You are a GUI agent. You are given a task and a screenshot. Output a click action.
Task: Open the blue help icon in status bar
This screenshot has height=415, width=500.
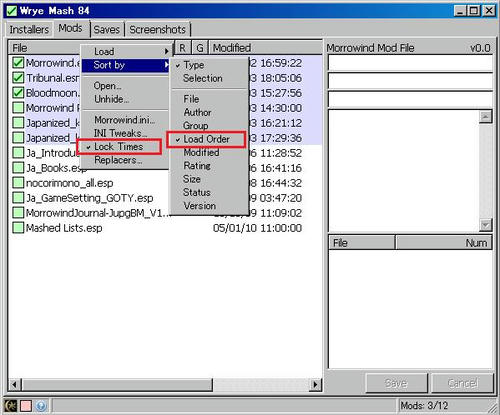41,406
